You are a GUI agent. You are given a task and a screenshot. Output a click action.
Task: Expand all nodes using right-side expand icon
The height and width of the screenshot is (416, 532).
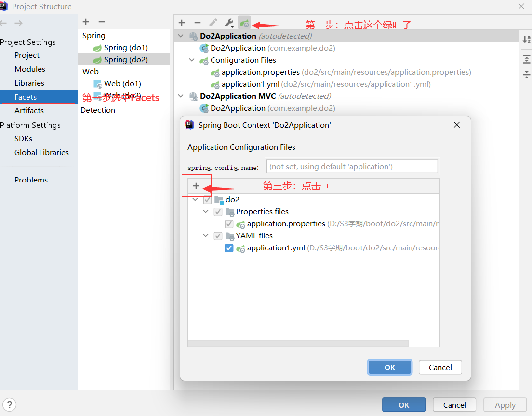(526, 59)
